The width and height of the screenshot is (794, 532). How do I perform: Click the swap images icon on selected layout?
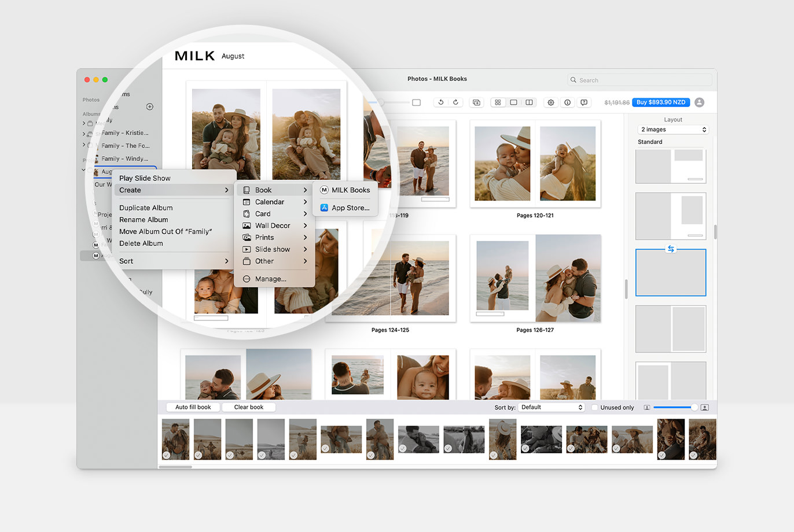[671, 249]
